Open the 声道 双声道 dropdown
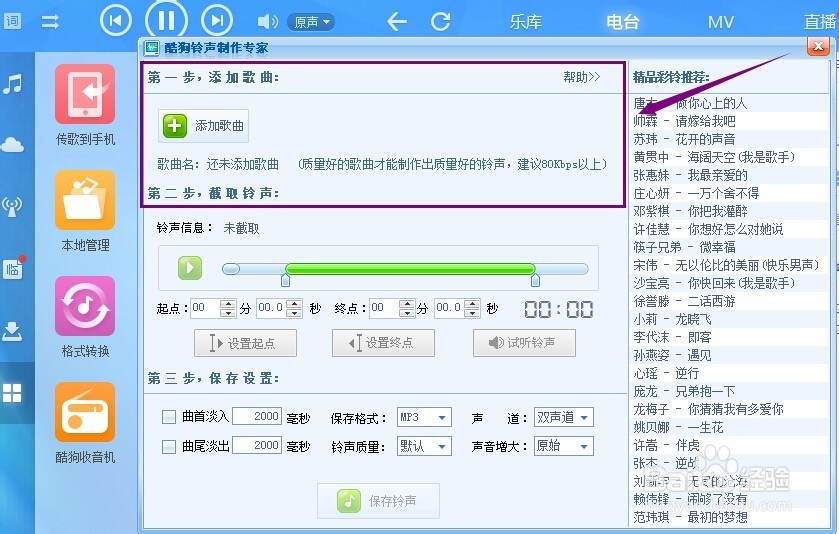This screenshot has height=534, width=839. (564, 417)
